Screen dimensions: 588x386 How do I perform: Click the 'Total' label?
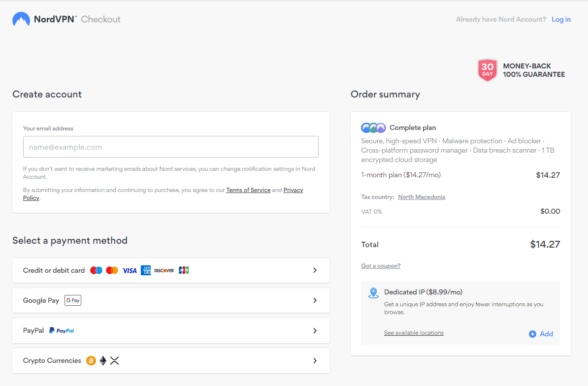coord(370,245)
